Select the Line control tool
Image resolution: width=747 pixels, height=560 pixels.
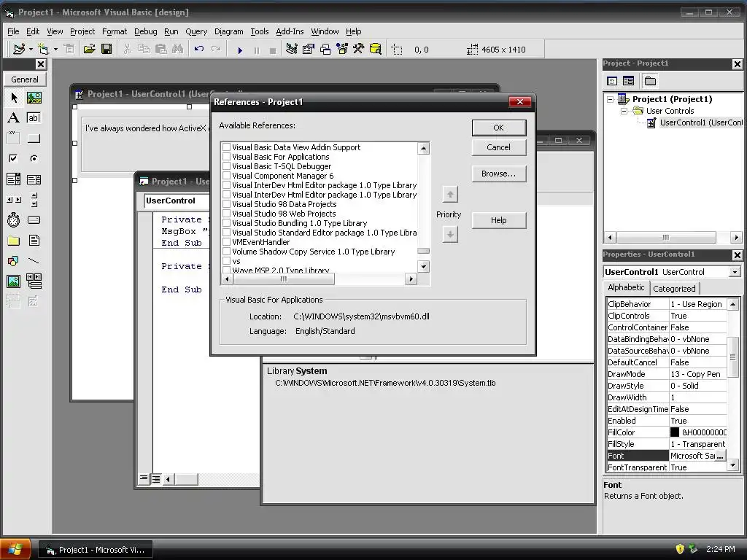tap(34, 261)
